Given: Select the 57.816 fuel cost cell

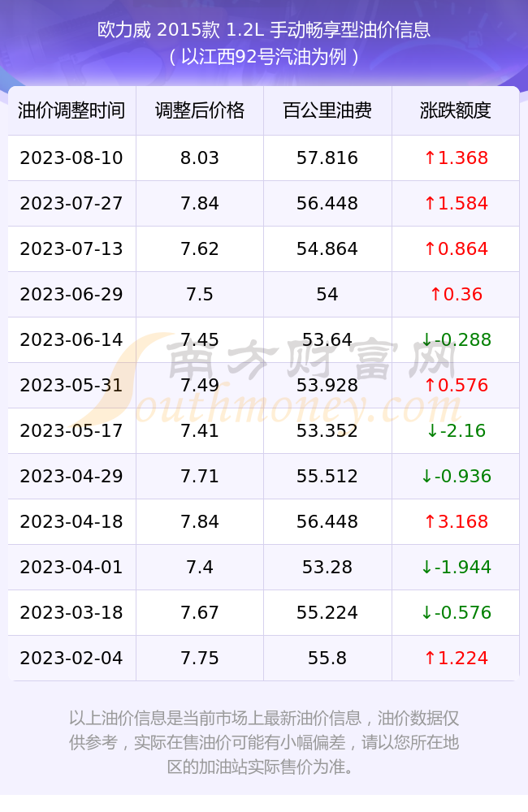Looking at the screenshot, I should point(327,158).
